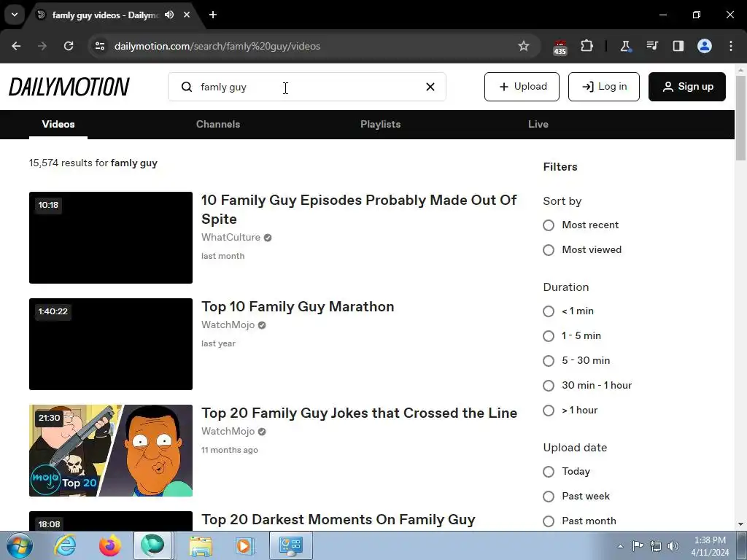Click the scrollbar down arrow
This screenshot has width=747, height=560.
741,525
